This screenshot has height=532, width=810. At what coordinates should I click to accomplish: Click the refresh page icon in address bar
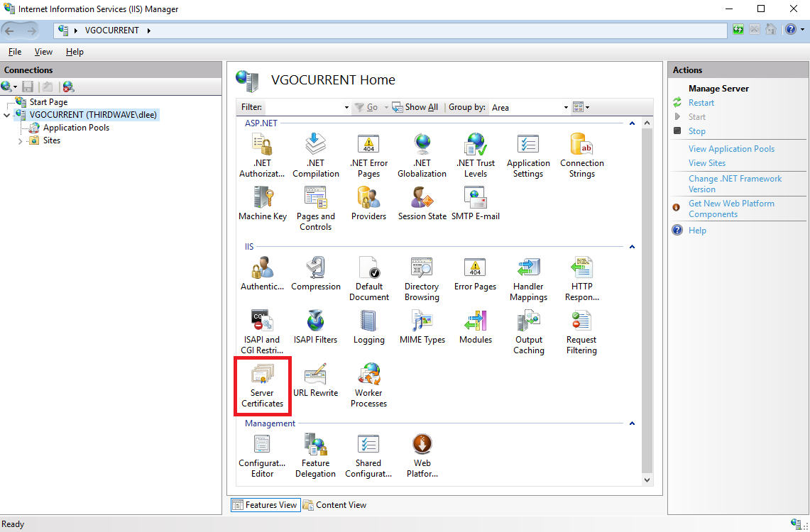pyautogui.click(x=738, y=30)
